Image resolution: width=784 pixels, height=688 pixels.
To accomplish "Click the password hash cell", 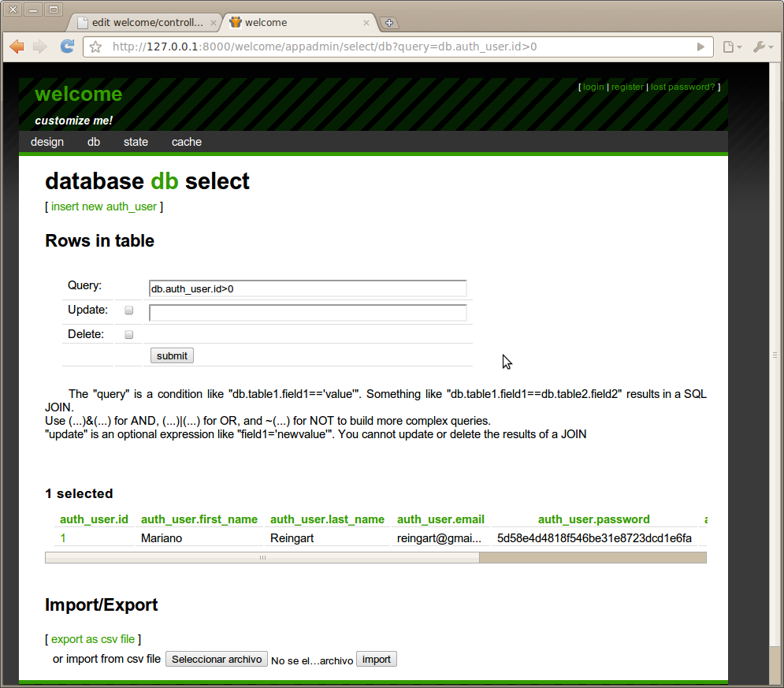I will (x=594, y=538).
